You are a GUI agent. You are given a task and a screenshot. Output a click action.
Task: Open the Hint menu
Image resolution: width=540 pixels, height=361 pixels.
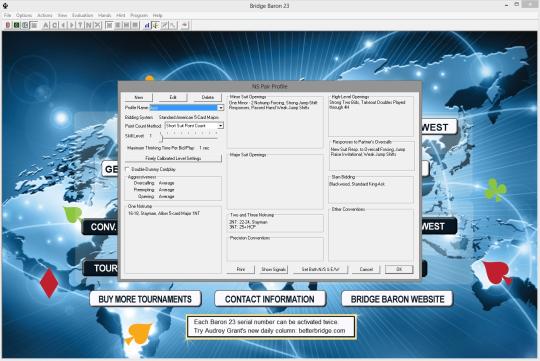pyautogui.click(x=121, y=16)
